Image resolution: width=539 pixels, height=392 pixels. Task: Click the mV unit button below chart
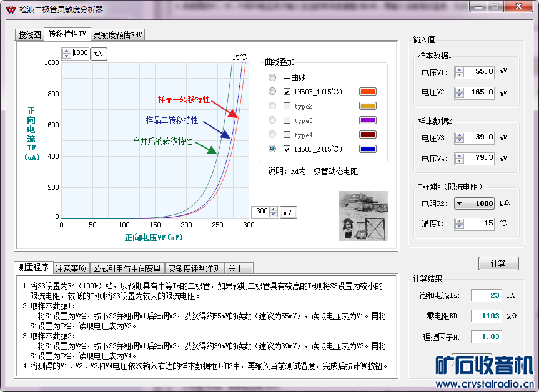[x=288, y=212]
